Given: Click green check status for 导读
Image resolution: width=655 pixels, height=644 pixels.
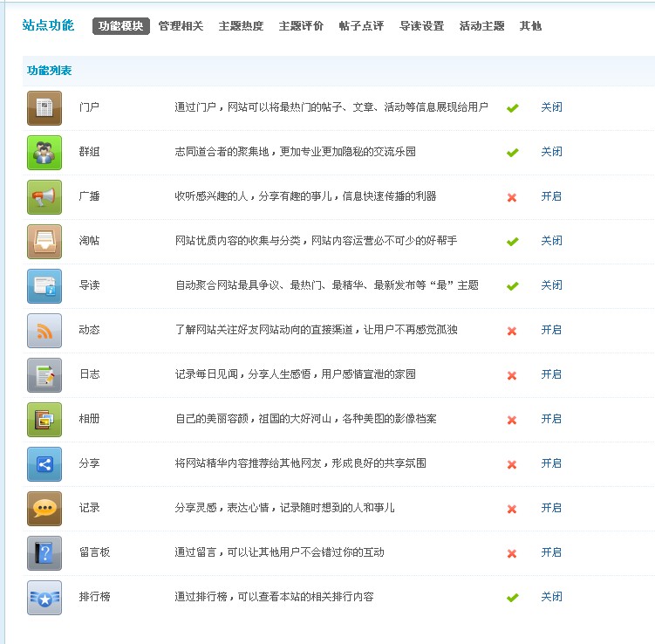Looking at the screenshot, I should (x=513, y=286).
